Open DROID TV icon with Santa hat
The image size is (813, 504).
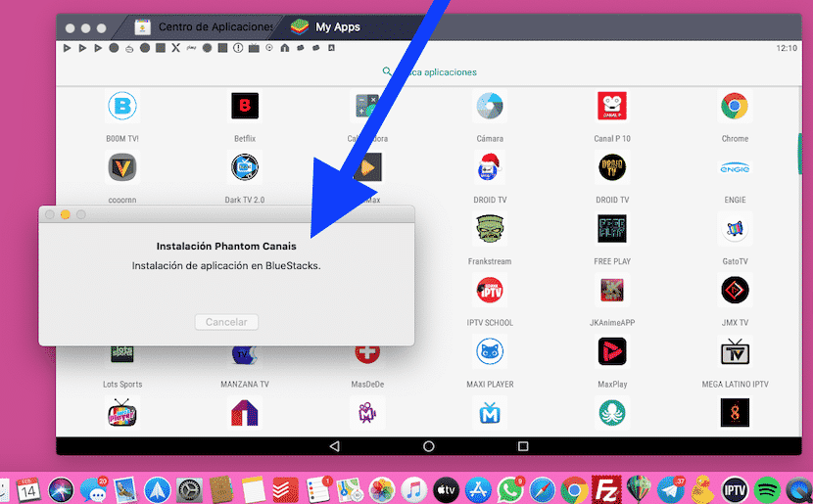click(490, 167)
